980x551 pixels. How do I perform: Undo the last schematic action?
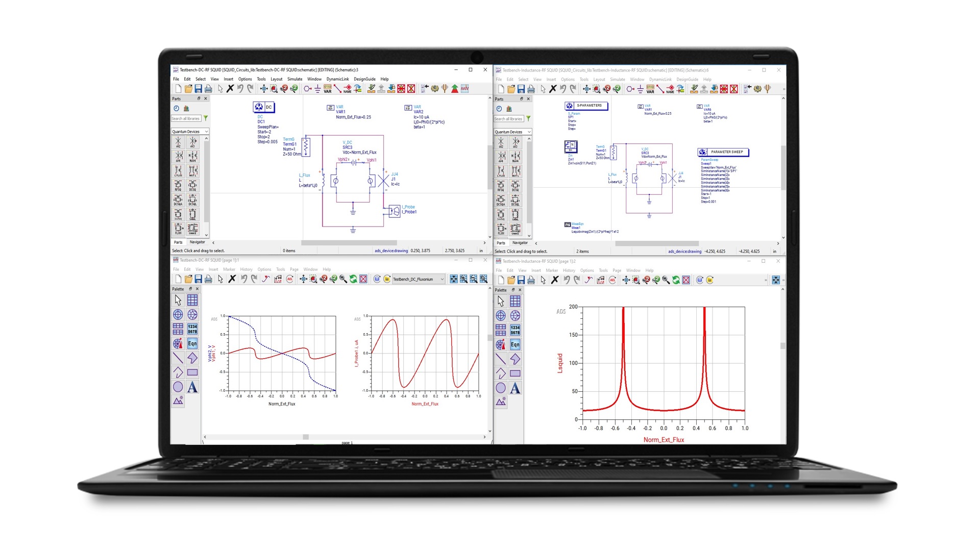click(x=240, y=88)
